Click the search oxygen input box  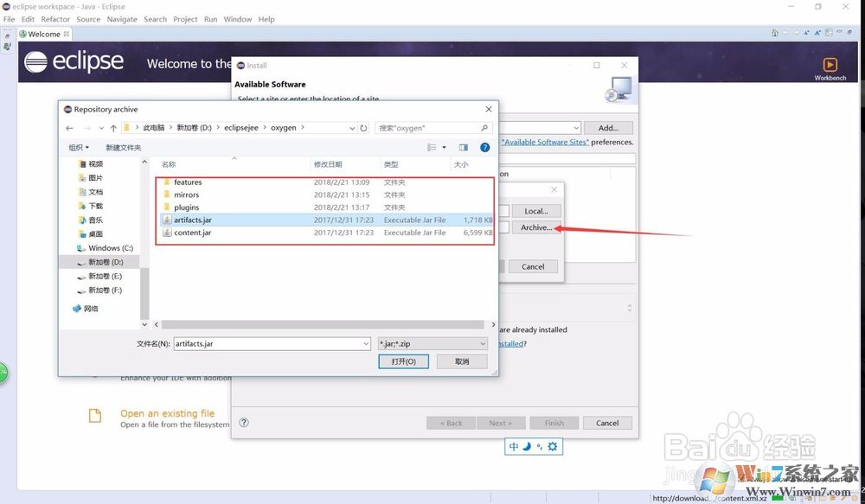[427, 128]
